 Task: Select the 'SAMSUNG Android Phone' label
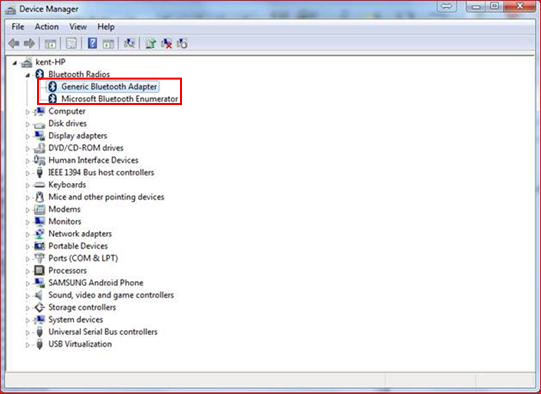[x=96, y=283]
